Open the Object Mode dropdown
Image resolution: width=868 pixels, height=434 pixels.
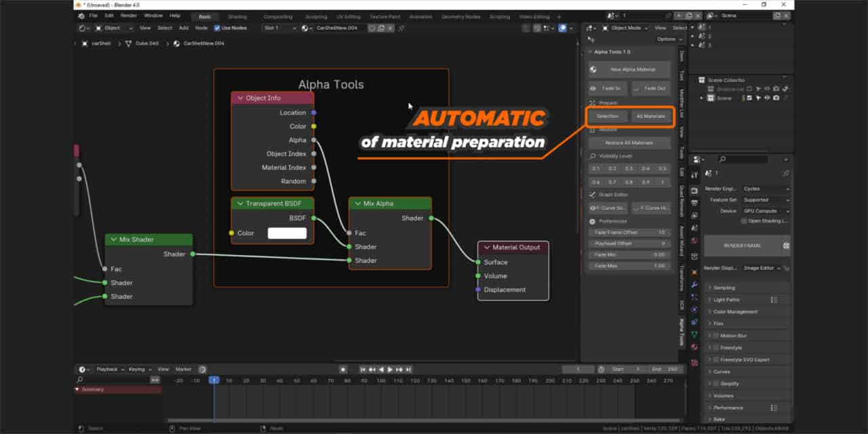tap(625, 28)
